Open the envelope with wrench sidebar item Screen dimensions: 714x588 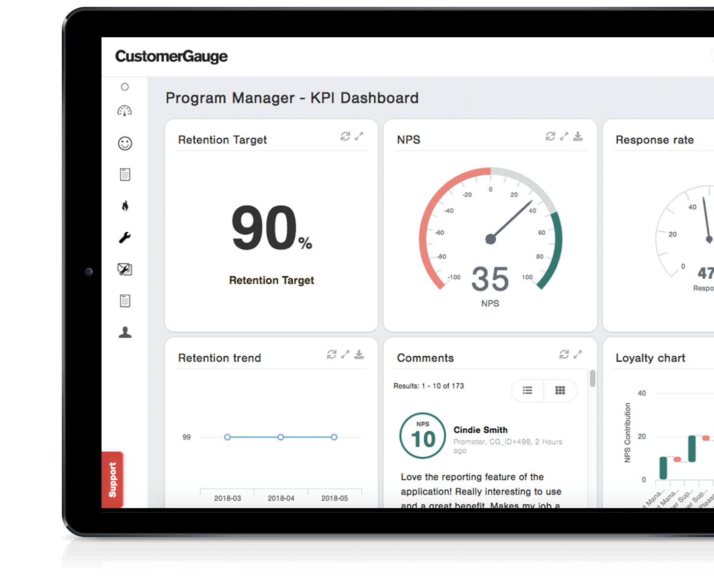[125, 269]
